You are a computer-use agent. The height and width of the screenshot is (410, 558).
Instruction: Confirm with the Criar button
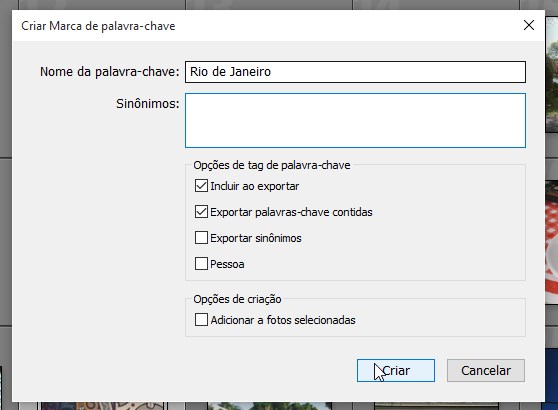396,370
